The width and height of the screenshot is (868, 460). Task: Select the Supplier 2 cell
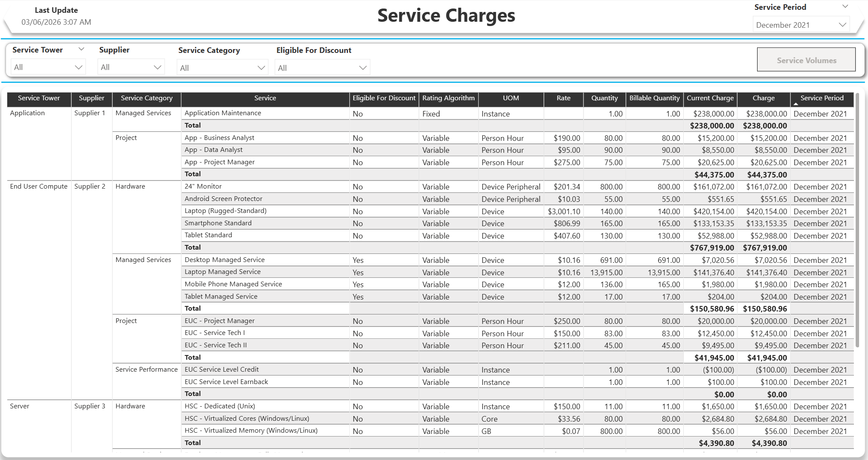(x=90, y=186)
